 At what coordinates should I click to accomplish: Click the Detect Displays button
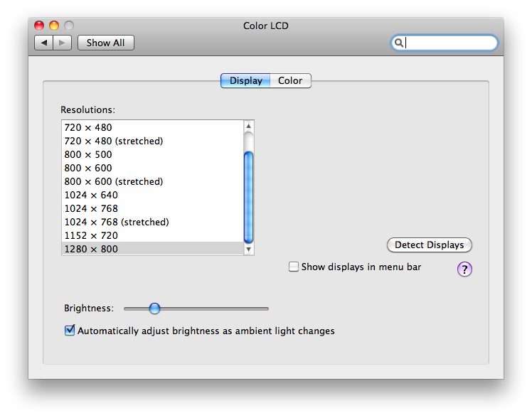click(429, 245)
